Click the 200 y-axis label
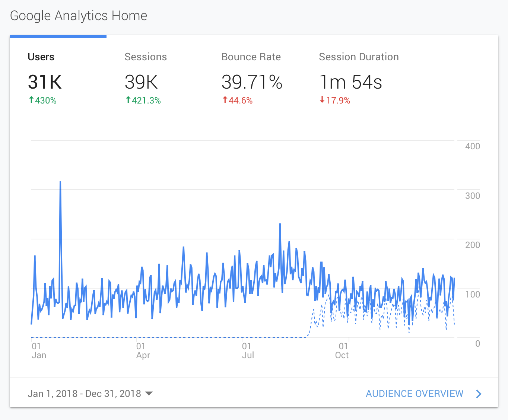The height and width of the screenshot is (420, 508). 473,245
